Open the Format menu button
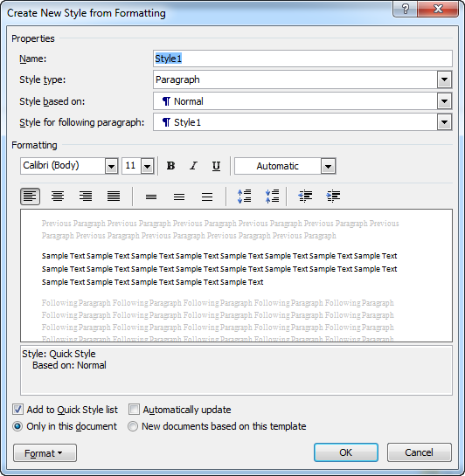Viewport: 465px width, 476px height. (45, 453)
